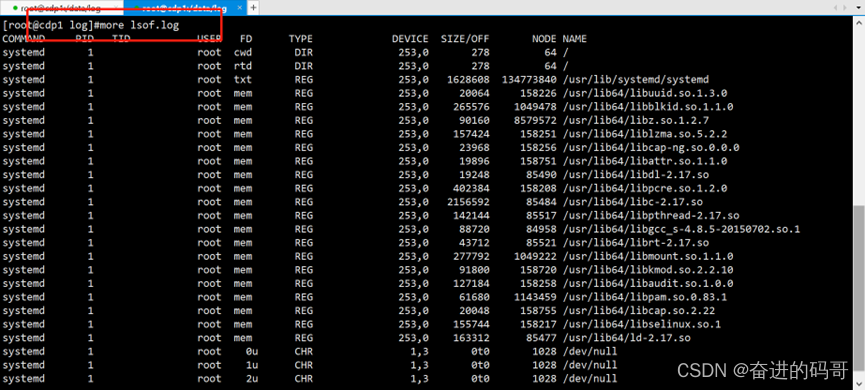Click the size value 402384
865x390 pixels.
click(x=471, y=188)
